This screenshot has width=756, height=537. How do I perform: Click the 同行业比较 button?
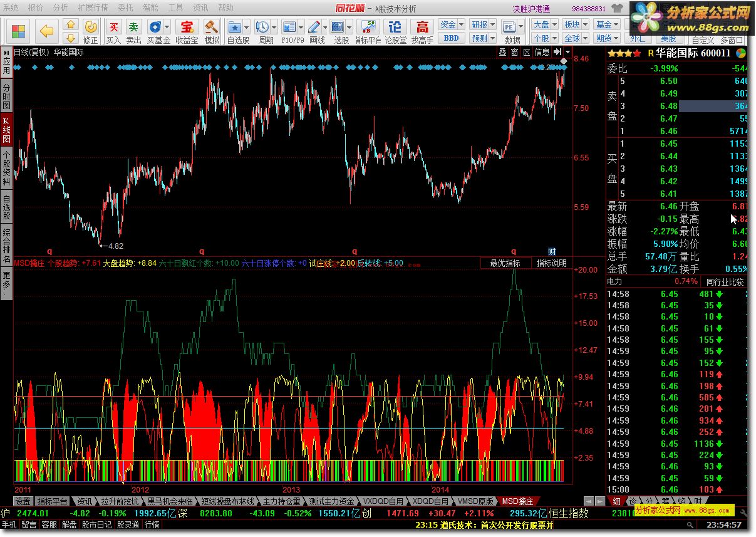725,282
